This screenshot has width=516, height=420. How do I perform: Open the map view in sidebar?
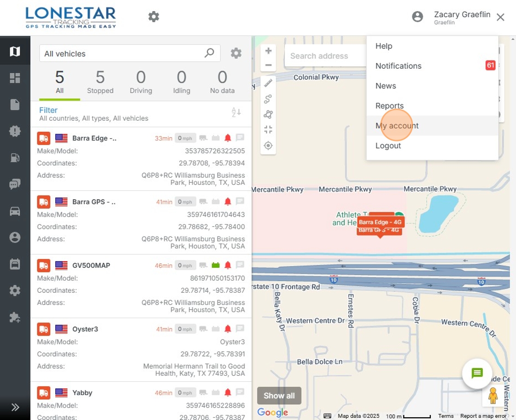tap(15, 51)
